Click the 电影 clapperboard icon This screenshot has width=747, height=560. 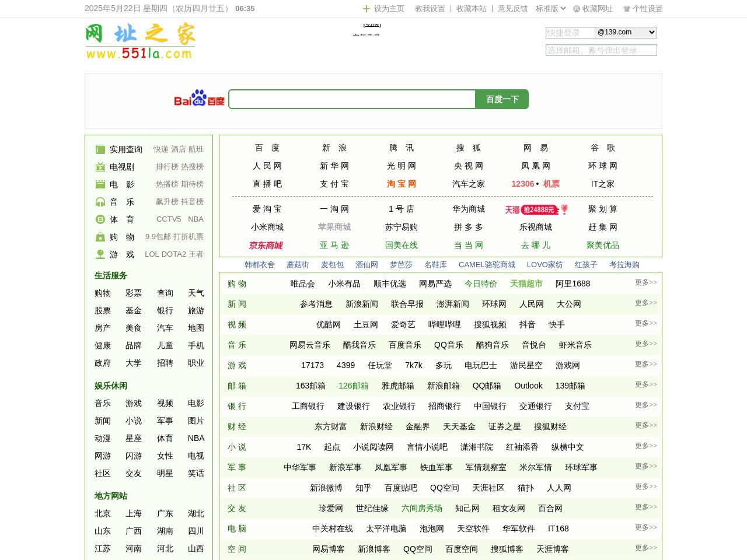point(100,184)
